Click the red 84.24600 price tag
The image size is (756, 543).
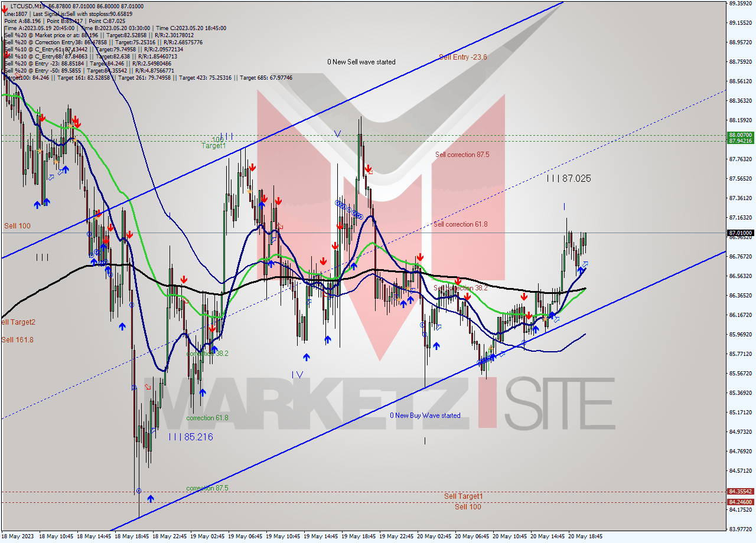point(741,502)
